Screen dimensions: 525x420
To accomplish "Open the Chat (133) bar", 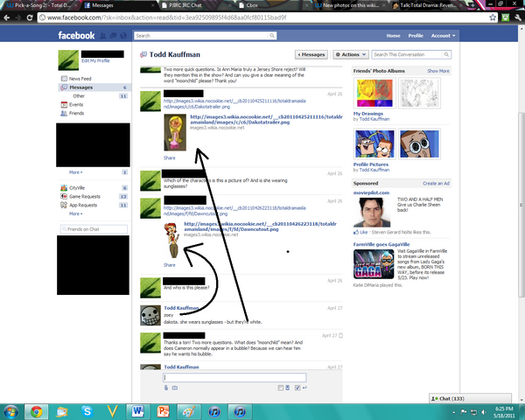I will [x=470, y=399].
